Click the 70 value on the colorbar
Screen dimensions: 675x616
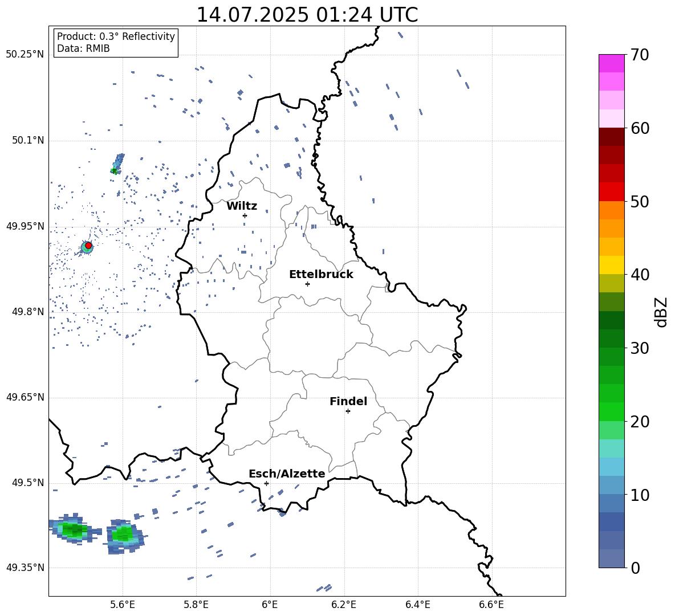pyautogui.click(x=640, y=55)
